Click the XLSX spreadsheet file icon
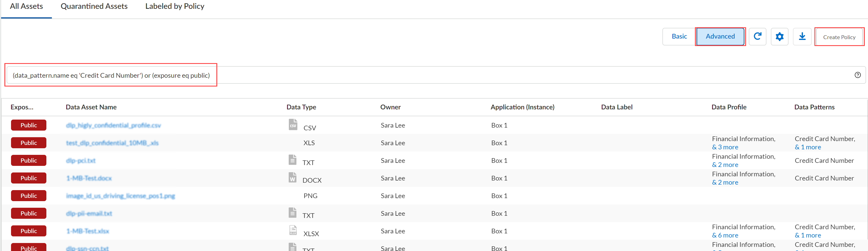The width and height of the screenshot is (868, 251). (x=293, y=230)
